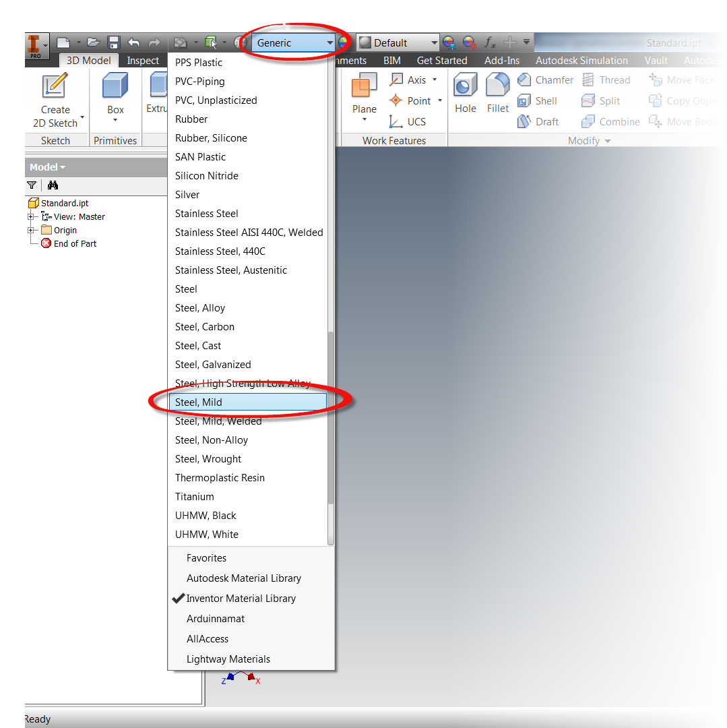Create a new file from quick access toolbar

(x=63, y=42)
